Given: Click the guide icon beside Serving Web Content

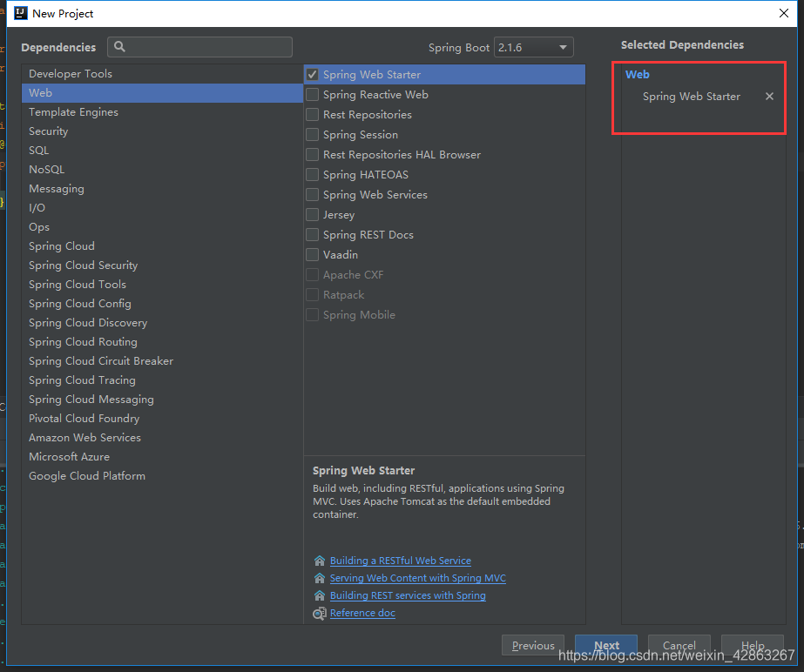Looking at the screenshot, I should (x=320, y=578).
